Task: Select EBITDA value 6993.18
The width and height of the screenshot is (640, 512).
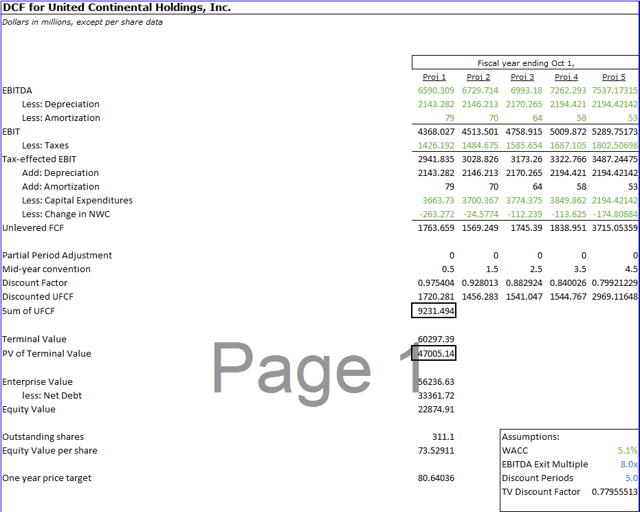Action: click(527, 90)
